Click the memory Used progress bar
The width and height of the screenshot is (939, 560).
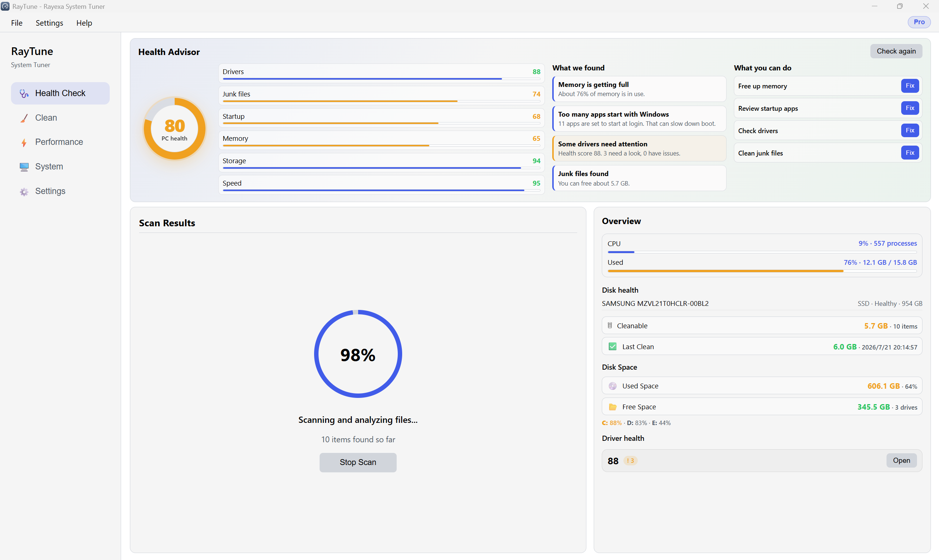[762, 271]
